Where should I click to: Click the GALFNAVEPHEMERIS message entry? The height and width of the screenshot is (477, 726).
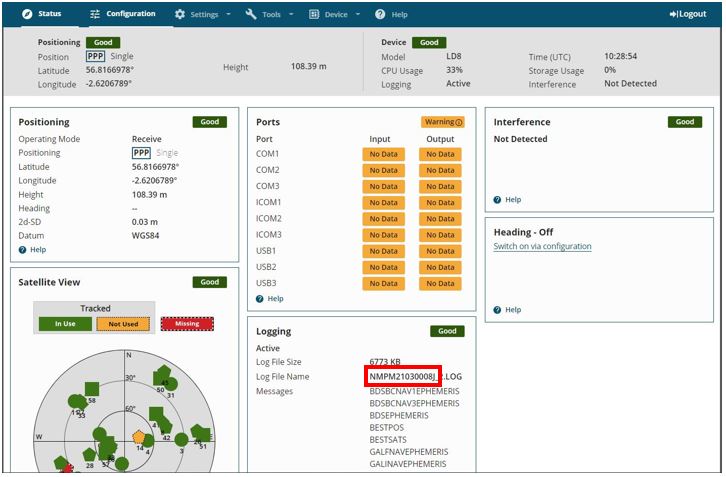(x=409, y=452)
